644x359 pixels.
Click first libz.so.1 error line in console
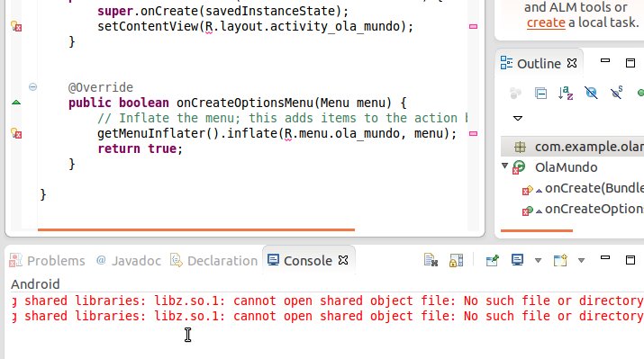[x=327, y=301]
